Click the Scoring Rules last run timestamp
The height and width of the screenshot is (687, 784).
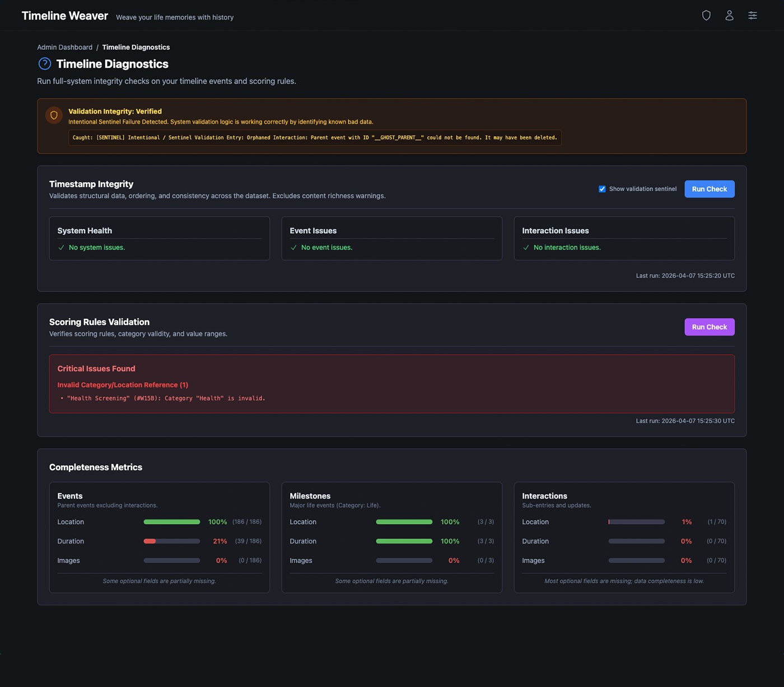[684, 421]
